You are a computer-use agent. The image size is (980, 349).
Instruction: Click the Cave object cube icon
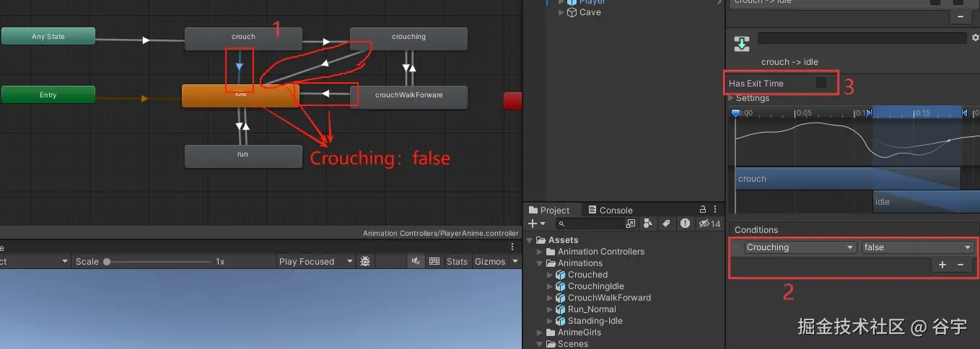pos(572,12)
